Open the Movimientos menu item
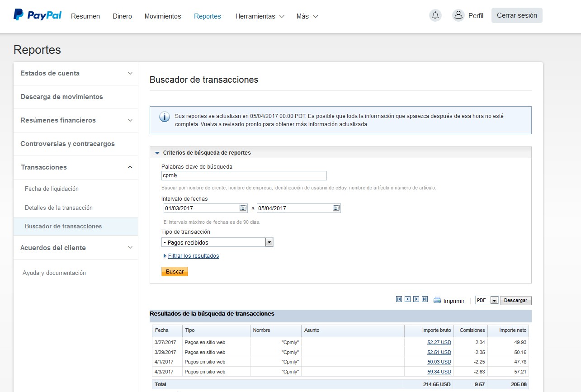581x392 pixels. (x=163, y=16)
